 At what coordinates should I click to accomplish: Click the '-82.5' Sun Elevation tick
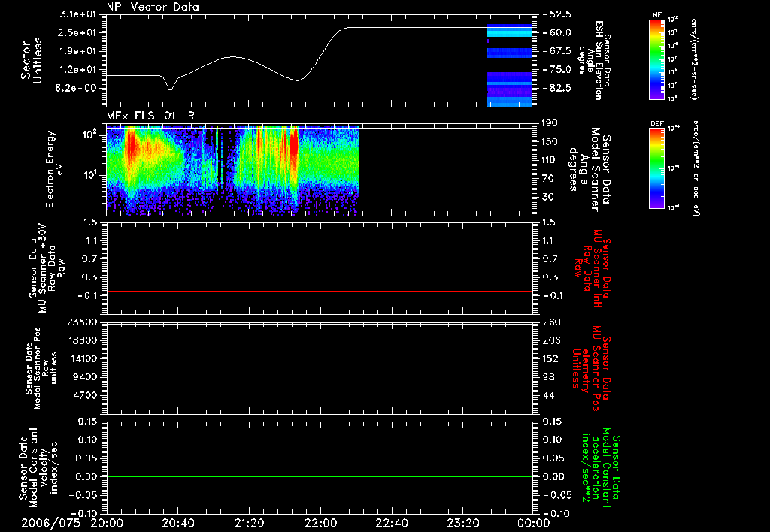[x=557, y=89]
